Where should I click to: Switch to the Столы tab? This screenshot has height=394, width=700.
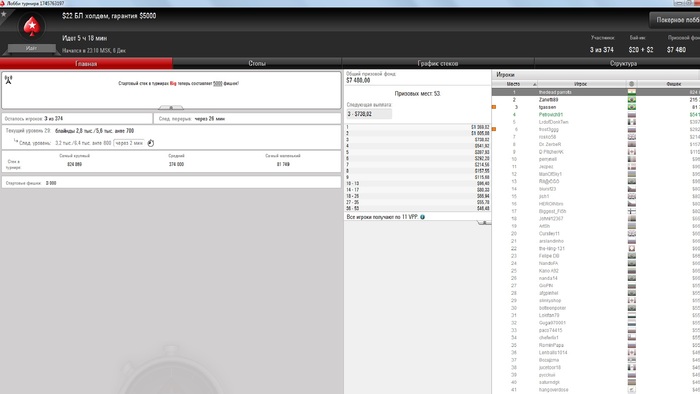[x=257, y=63]
